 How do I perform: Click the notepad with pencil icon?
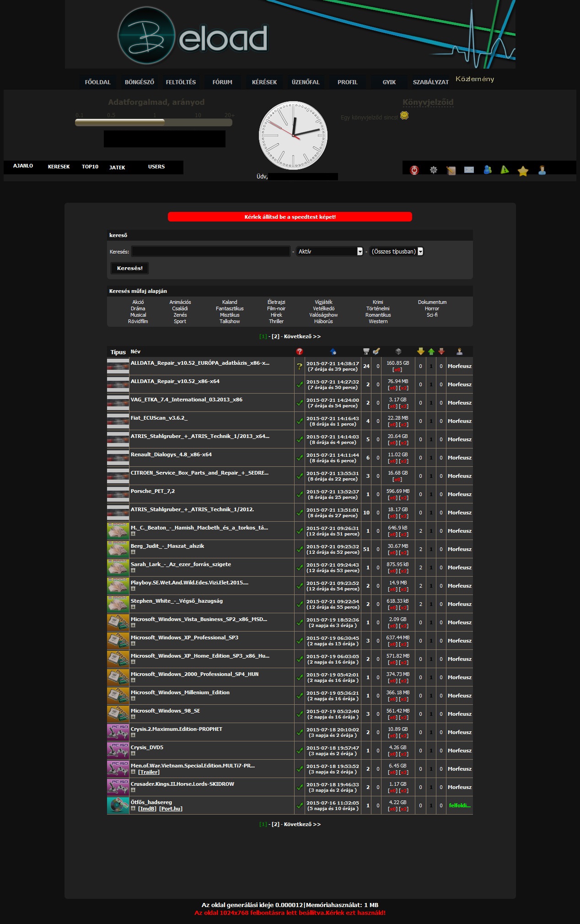tap(451, 171)
